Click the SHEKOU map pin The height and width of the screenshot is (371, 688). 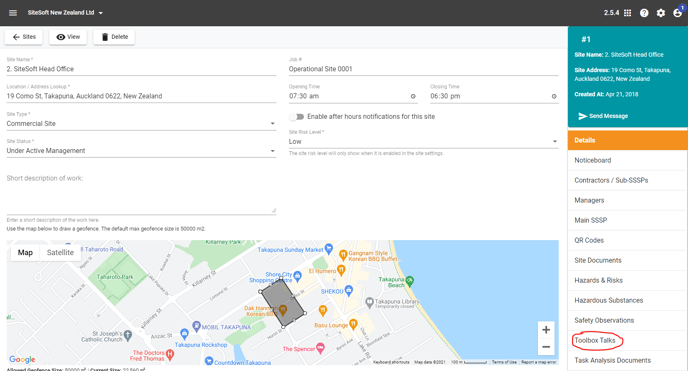pyautogui.click(x=349, y=290)
